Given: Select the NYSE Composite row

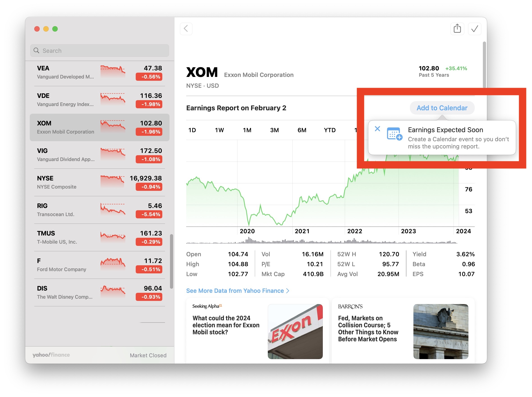Looking at the screenshot, I should [x=99, y=182].
